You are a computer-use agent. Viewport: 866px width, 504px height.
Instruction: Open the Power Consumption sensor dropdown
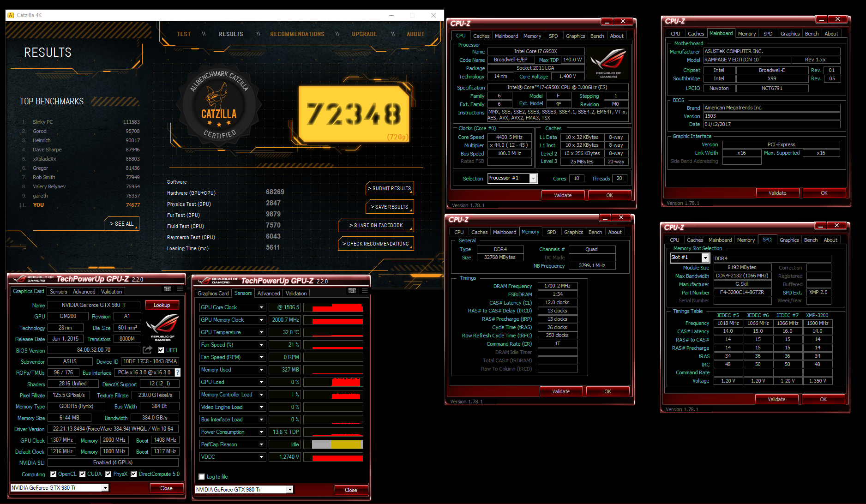click(x=261, y=432)
